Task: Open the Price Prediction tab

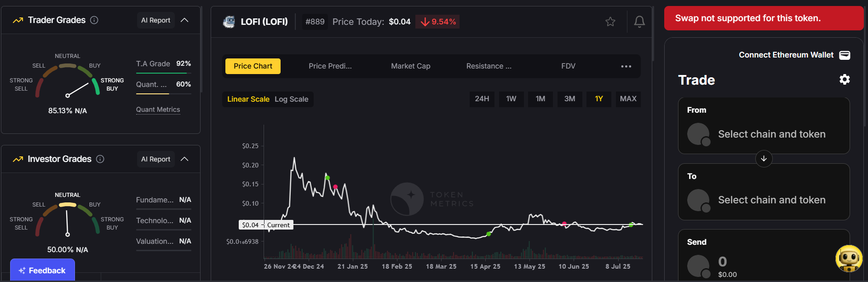Action: (x=330, y=66)
